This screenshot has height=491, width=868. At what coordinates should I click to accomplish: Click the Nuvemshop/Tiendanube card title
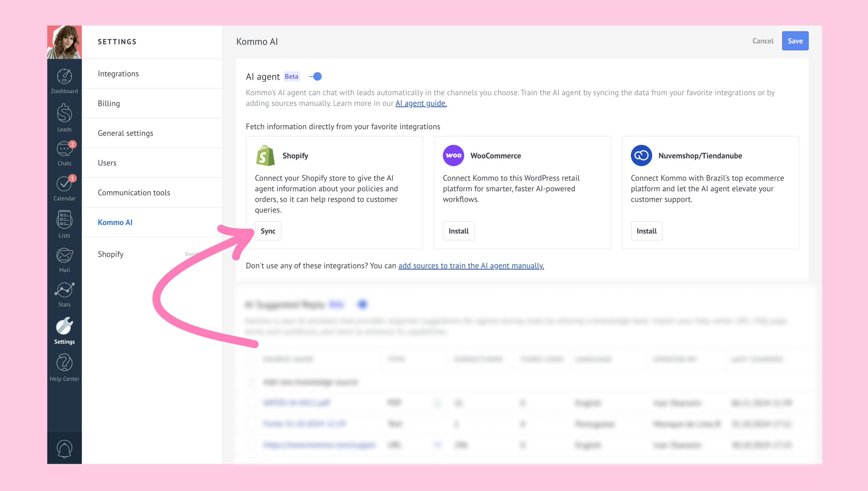[700, 156]
